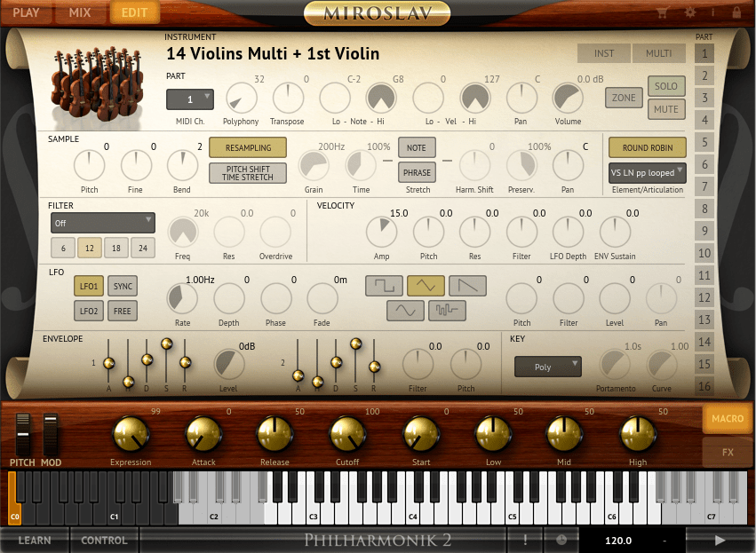Open the MIDI Ch. dropdown

190,99
